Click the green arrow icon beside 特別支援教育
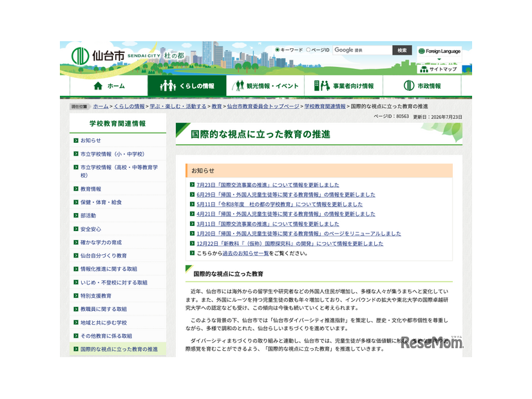 coord(76,295)
